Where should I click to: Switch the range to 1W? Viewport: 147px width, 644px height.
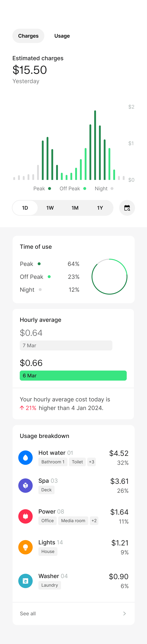pos(50,208)
